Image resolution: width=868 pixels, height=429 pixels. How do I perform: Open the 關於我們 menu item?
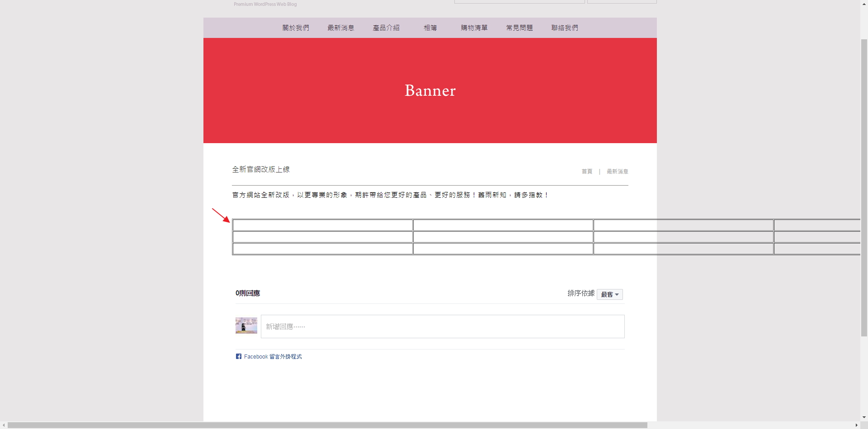point(296,28)
